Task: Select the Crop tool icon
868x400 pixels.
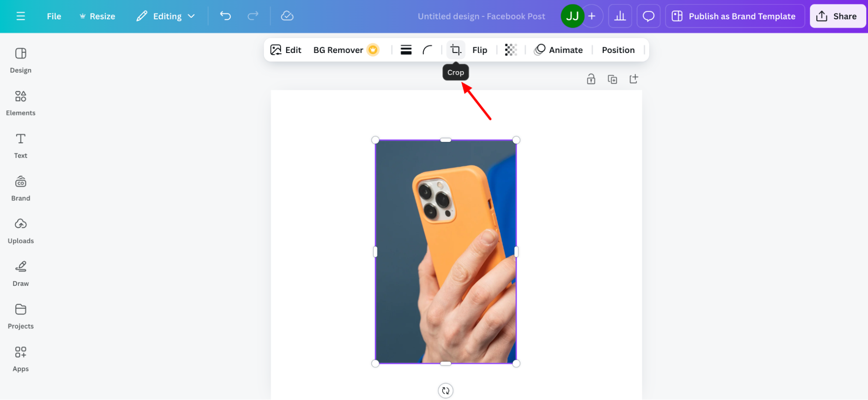Action: click(x=455, y=50)
